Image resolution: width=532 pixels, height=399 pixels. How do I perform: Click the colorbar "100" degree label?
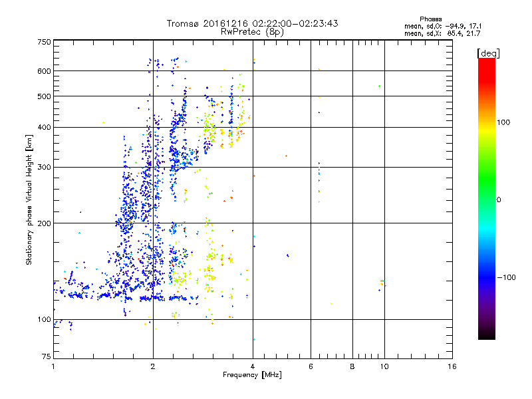pos(503,122)
